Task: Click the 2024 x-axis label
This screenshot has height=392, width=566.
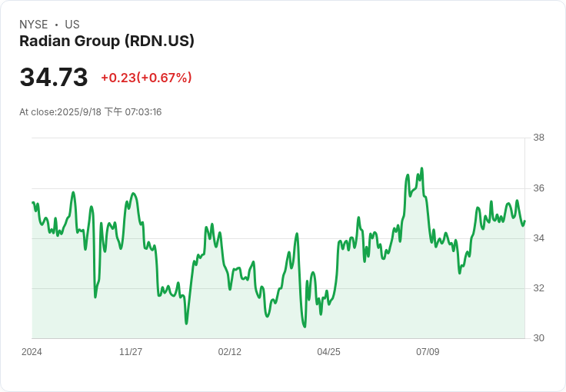Action: point(32,352)
